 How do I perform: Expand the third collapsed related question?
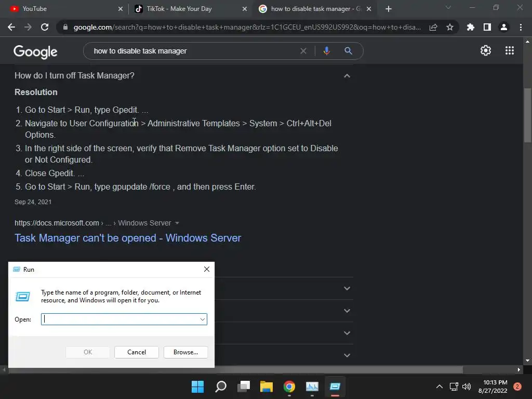pos(347,333)
